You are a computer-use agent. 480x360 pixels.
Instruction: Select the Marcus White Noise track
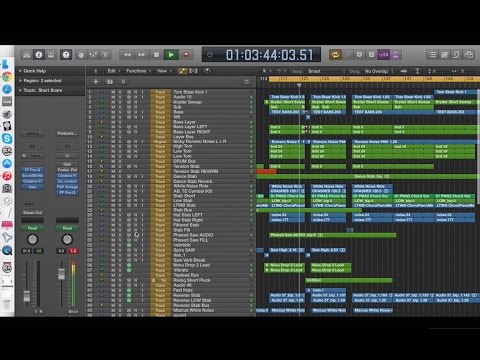click(193, 310)
